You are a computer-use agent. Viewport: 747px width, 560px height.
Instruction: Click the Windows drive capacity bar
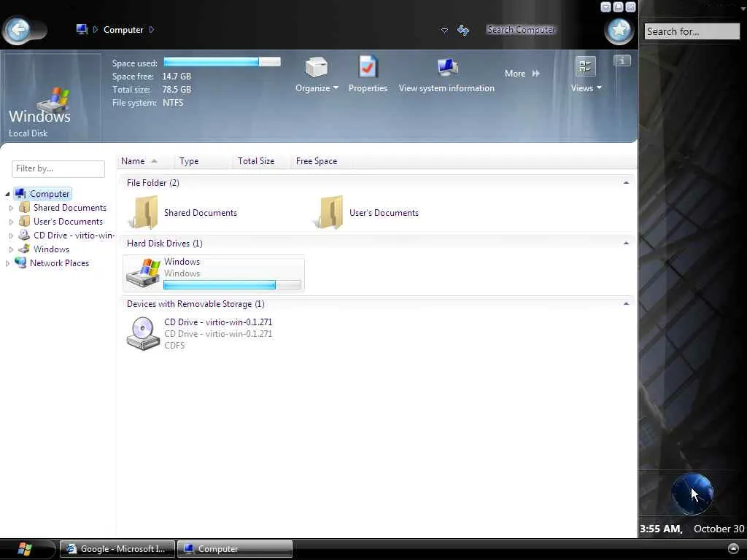point(232,285)
